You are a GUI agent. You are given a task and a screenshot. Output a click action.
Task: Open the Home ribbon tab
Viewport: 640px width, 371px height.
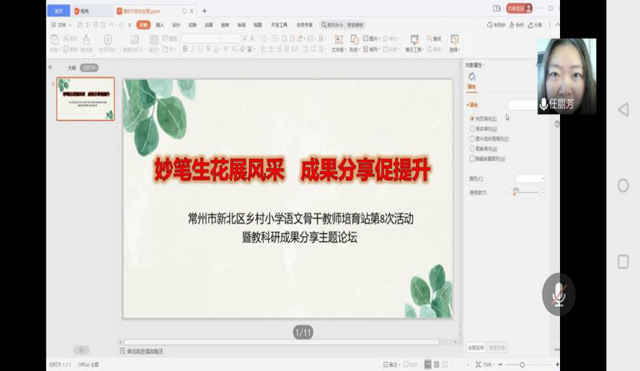pos(143,25)
